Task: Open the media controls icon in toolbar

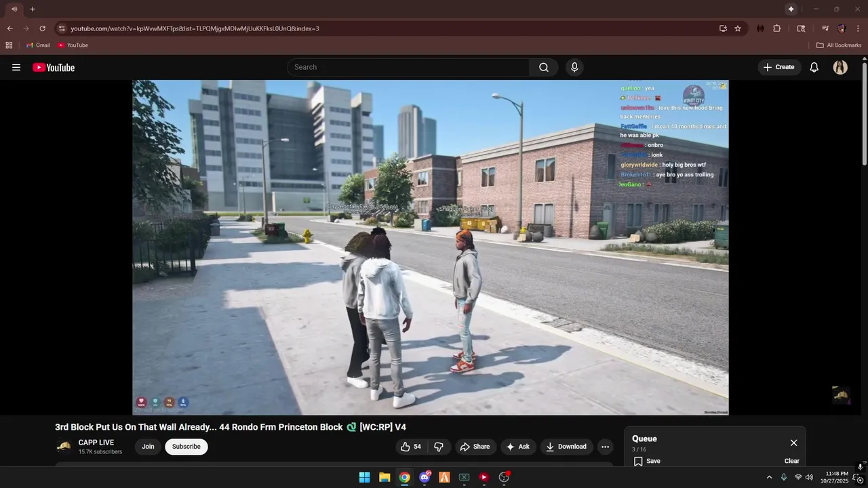Action: point(825,28)
